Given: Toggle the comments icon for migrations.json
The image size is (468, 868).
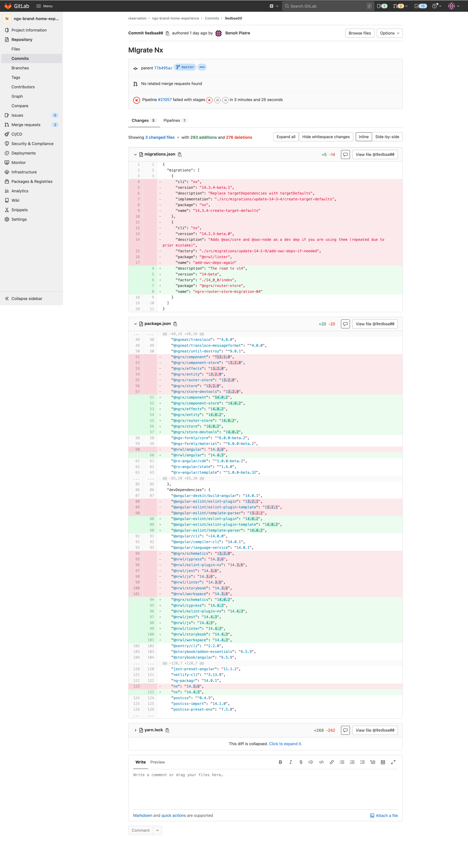Looking at the screenshot, I should (x=345, y=155).
